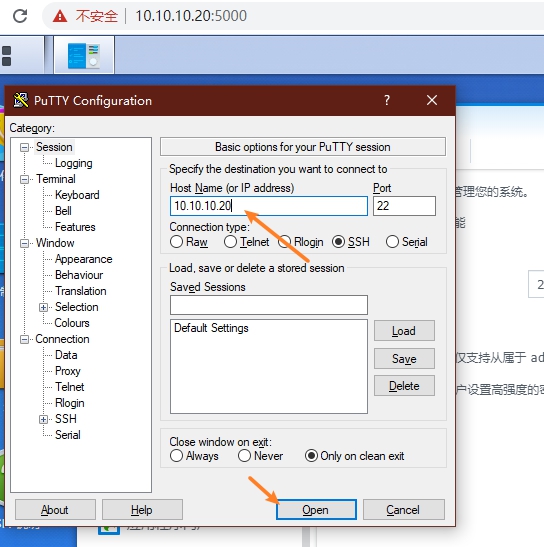Viewport: 544px width, 547px height.
Task: Select the Serial connection type radio
Action: (x=392, y=242)
